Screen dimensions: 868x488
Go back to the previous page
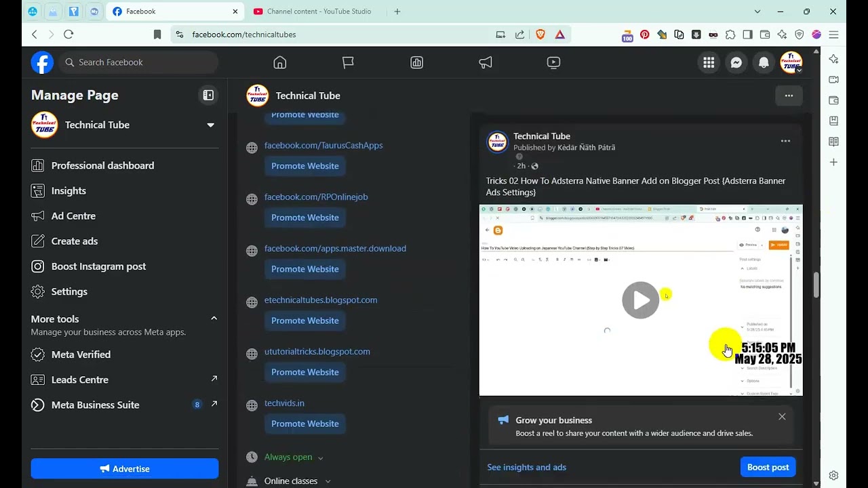[35, 35]
